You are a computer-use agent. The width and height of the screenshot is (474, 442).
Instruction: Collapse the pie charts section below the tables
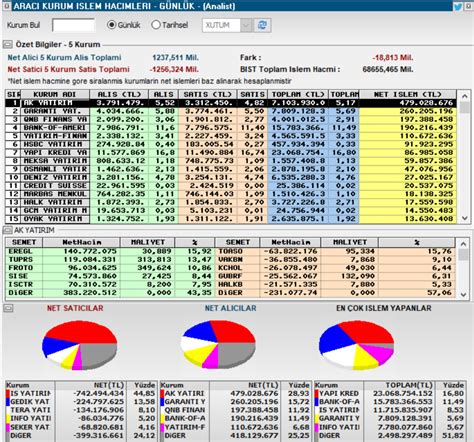pos(8,308)
